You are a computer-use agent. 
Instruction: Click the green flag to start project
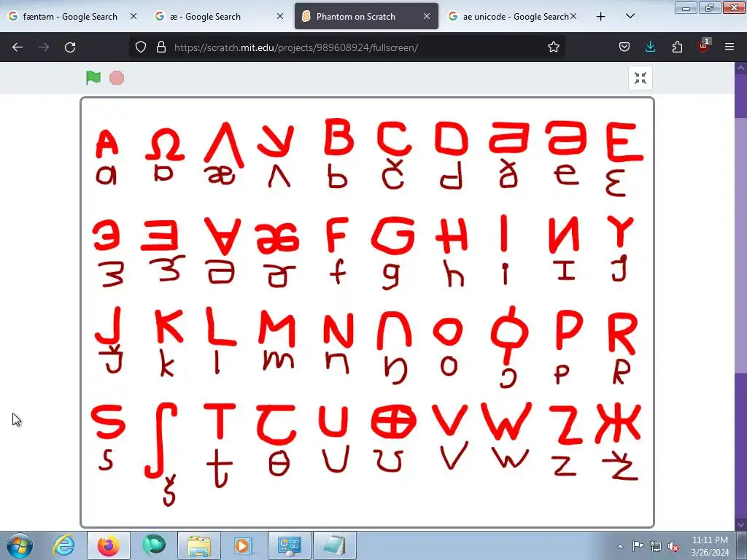(93, 77)
